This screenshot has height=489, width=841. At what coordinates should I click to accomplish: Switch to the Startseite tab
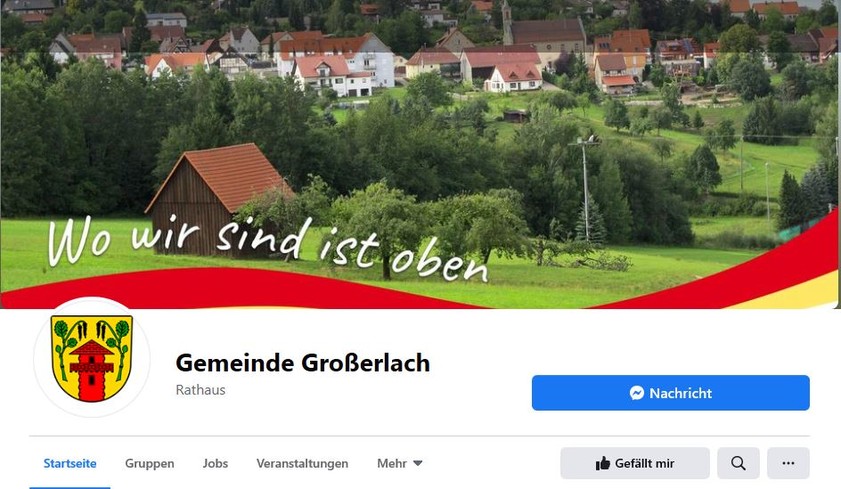[x=70, y=463]
